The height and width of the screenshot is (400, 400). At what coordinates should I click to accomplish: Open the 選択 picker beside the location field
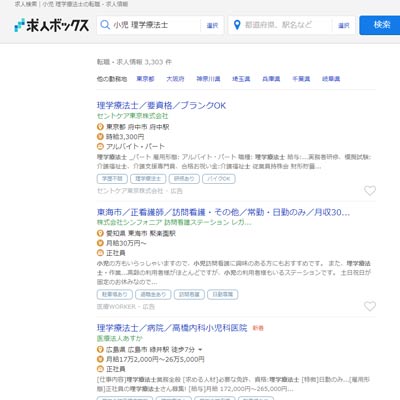coord(344,25)
